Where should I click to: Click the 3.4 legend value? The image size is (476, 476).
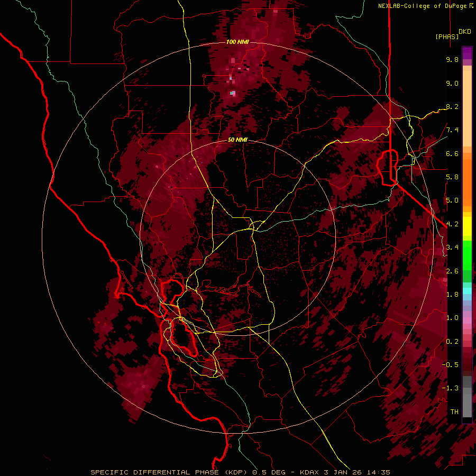pyautogui.click(x=452, y=248)
